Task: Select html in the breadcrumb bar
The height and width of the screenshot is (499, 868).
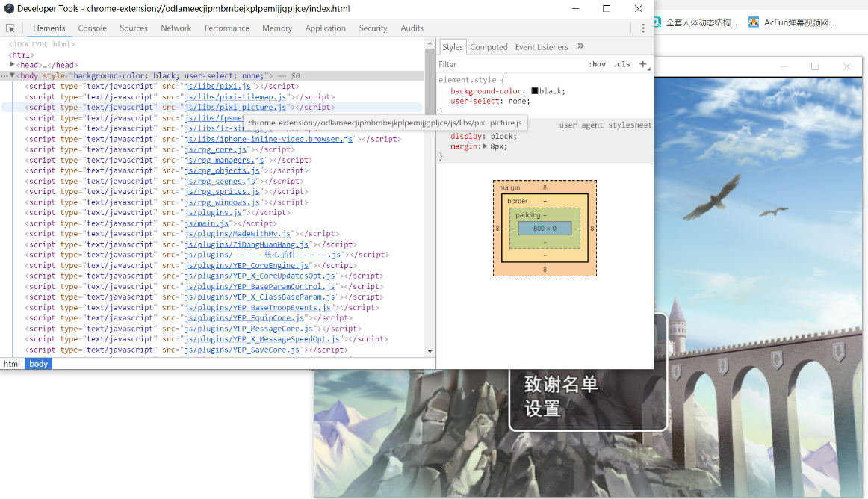Action: tap(12, 364)
